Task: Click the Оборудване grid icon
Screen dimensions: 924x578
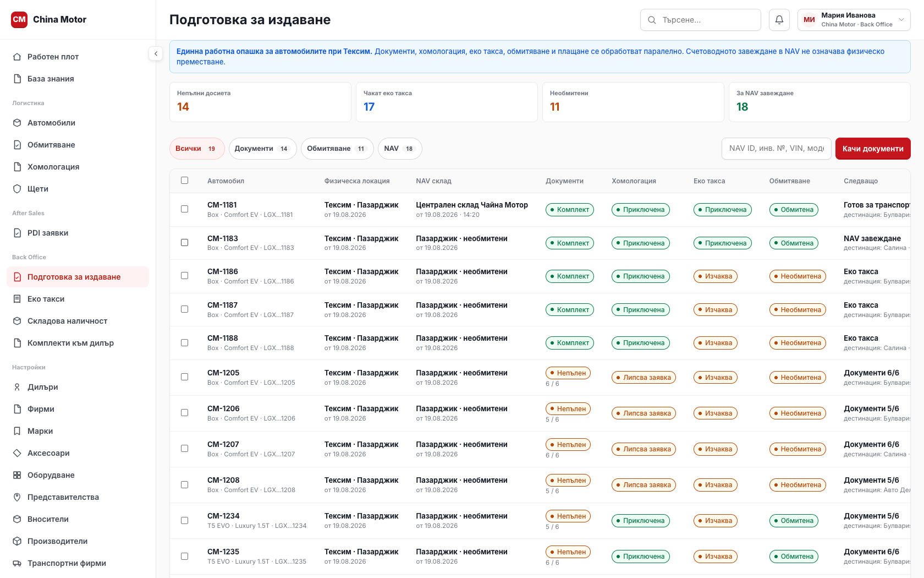Action: pyautogui.click(x=17, y=475)
